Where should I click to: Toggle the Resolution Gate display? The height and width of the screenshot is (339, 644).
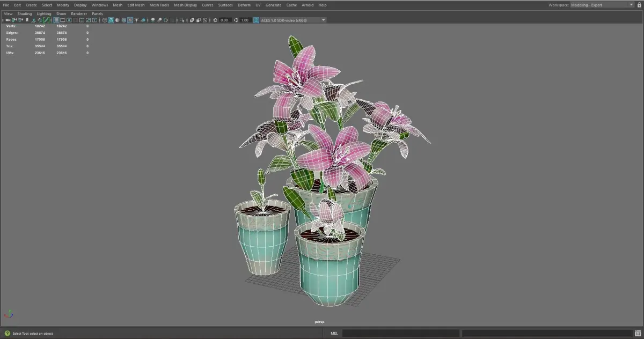pos(69,20)
